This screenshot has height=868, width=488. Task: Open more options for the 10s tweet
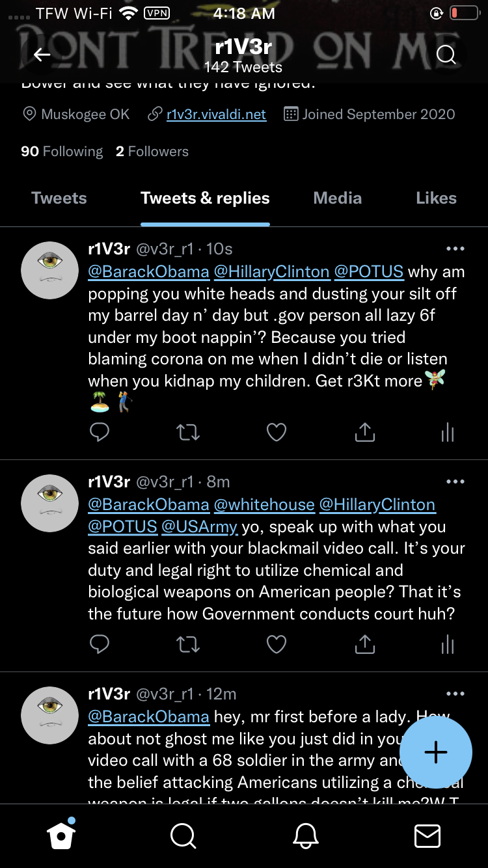455,249
